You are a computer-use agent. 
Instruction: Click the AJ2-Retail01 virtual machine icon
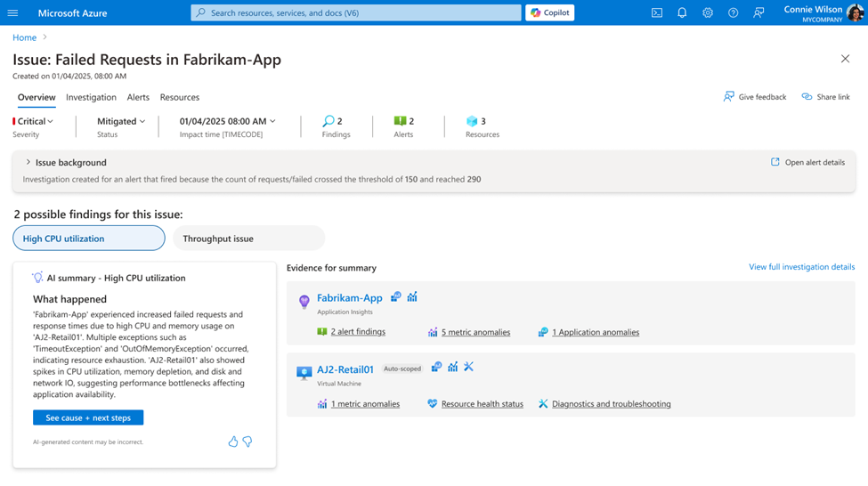(x=304, y=373)
